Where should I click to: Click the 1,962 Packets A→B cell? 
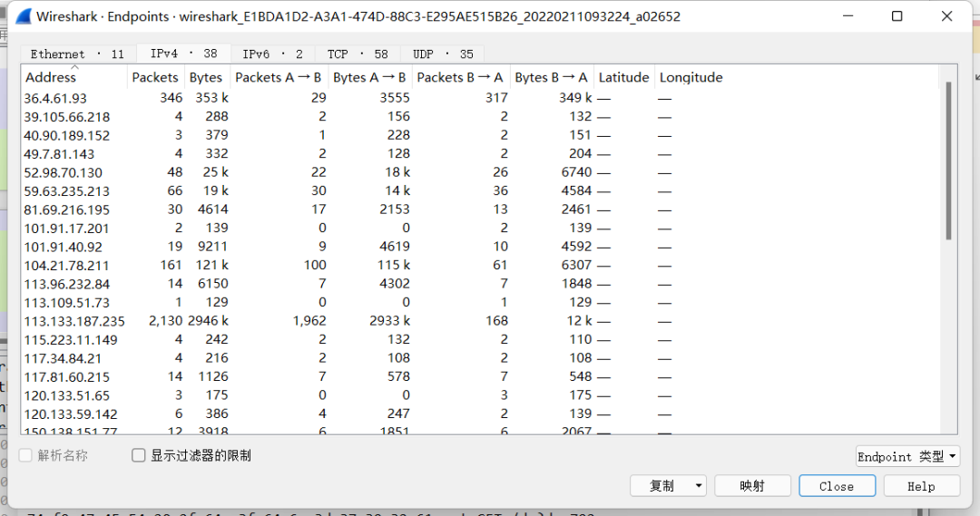coord(309,321)
